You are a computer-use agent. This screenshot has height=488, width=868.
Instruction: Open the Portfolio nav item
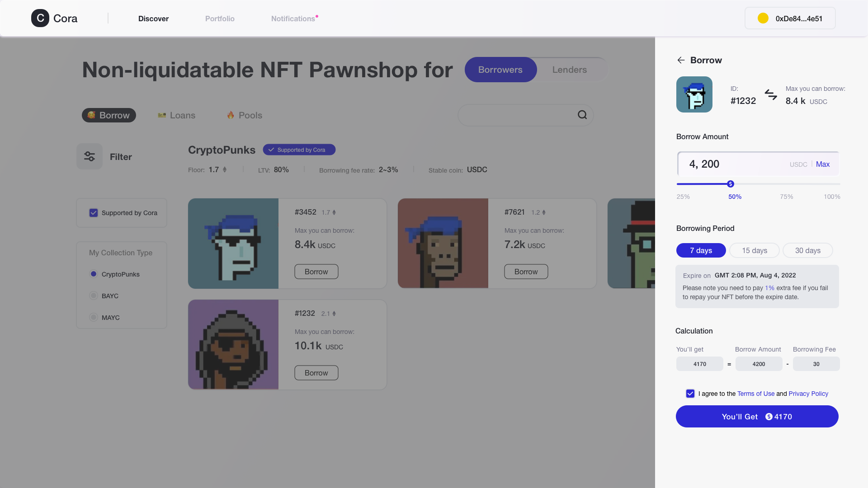tap(220, 19)
